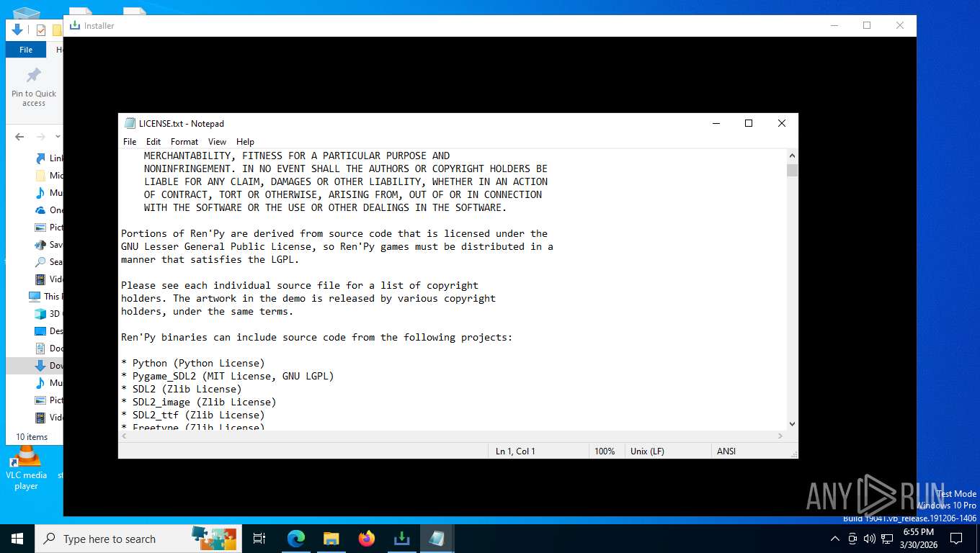
Task: Switch to the Notepad taskbar icon
Action: [x=437, y=539]
